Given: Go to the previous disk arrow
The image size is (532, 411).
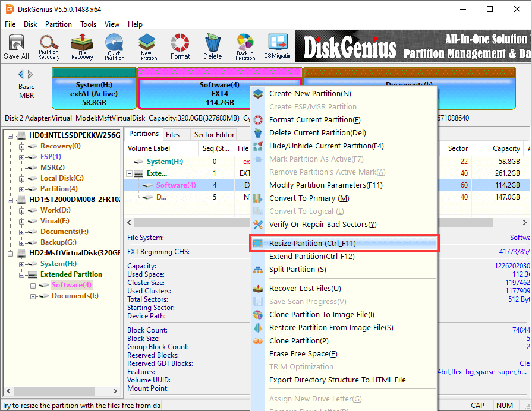Looking at the screenshot, I should [x=21, y=74].
